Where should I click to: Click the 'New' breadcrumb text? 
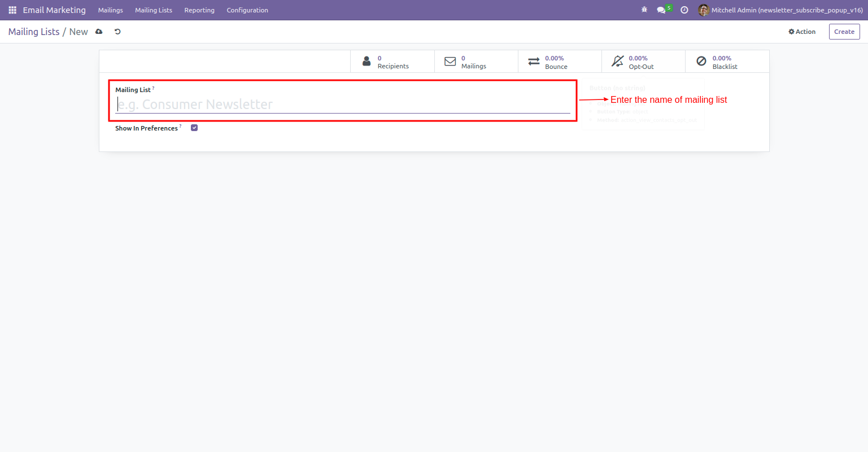click(x=78, y=32)
